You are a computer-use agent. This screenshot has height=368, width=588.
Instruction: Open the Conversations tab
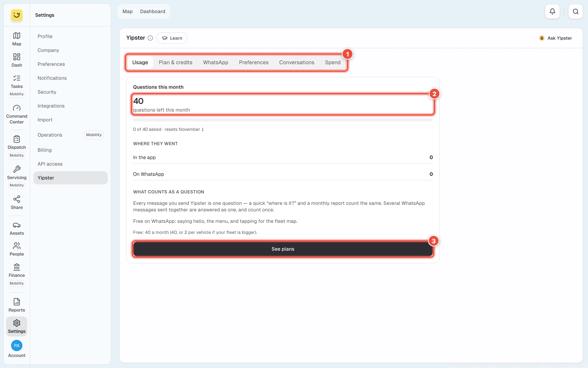click(x=297, y=62)
